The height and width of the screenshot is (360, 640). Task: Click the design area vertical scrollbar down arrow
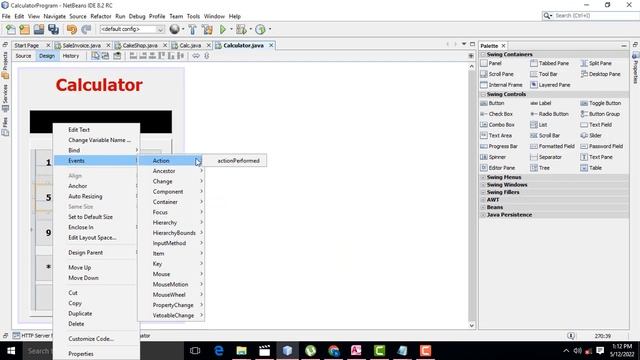point(472,325)
